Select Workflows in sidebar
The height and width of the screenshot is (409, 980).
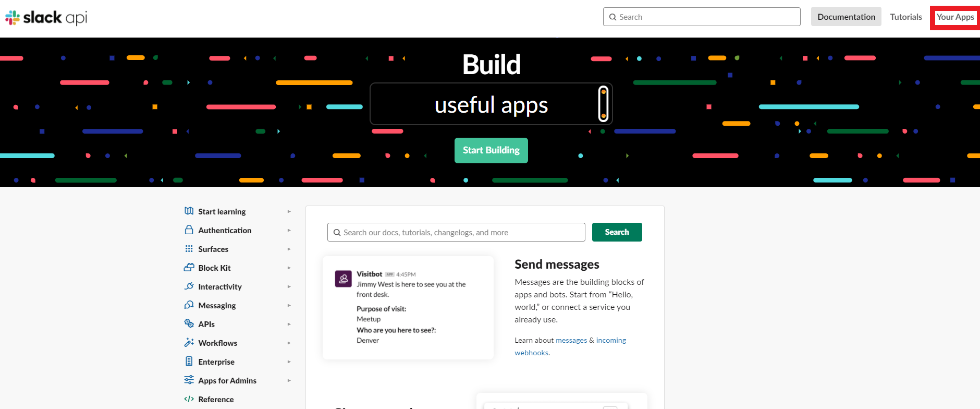pos(218,343)
